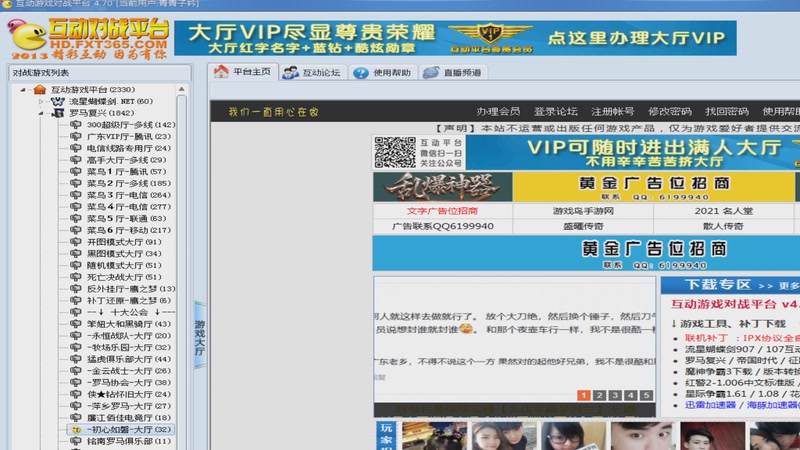Viewport: 800px width, 450px height.
Task: Click 点这里办理大厅VIP banner
Action: click(636, 38)
